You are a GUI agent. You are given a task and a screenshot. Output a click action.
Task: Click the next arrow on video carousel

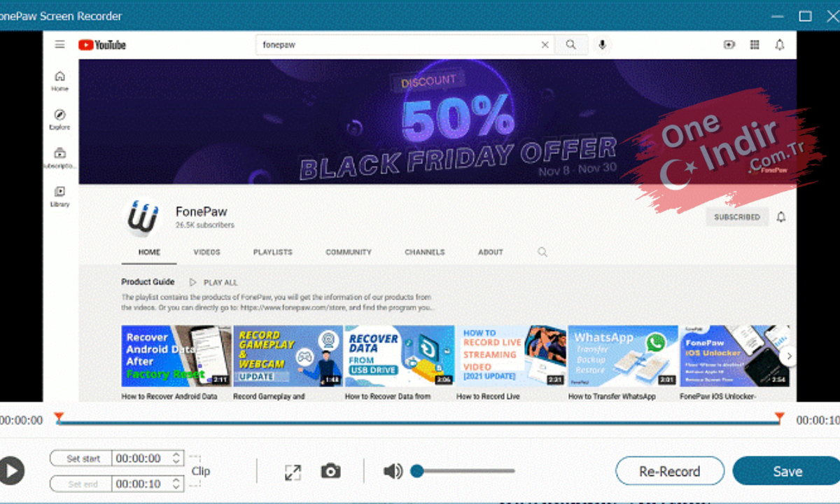pos(789,356)
